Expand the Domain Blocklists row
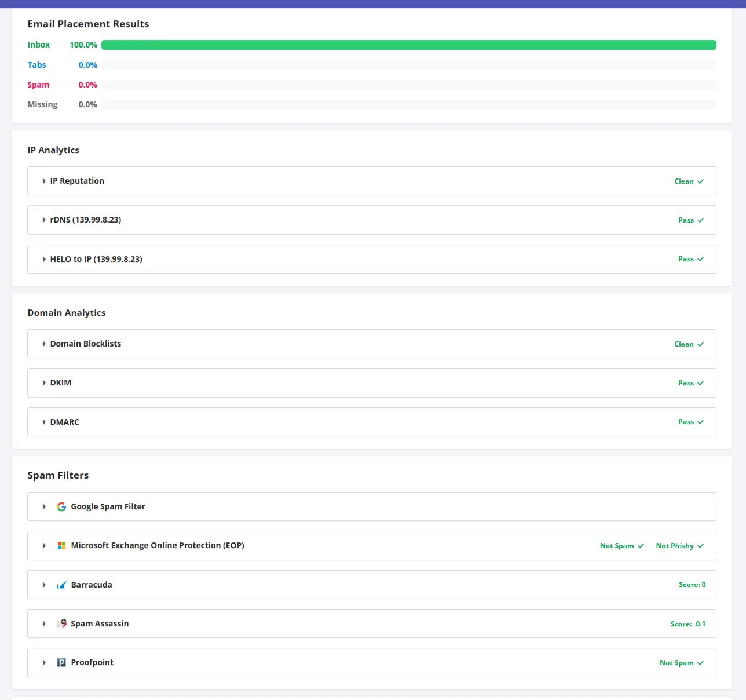The image size is (746, 700). click(x=44, y=344)
